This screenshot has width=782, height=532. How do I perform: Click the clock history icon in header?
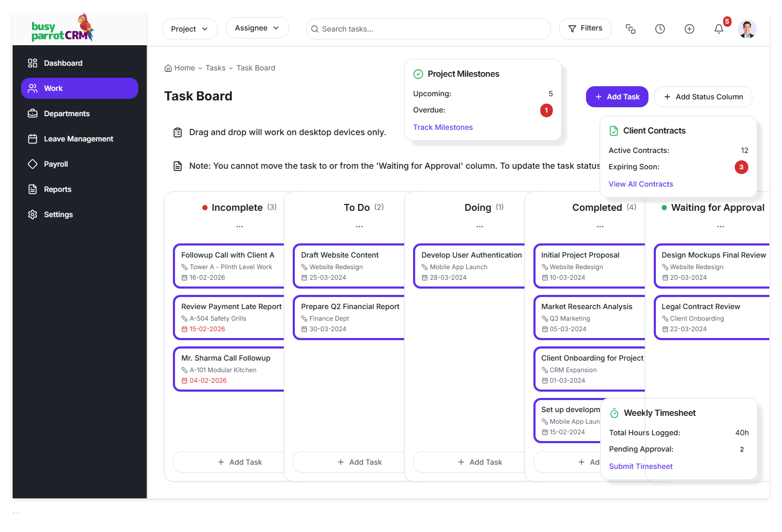[x=660, y=29]
